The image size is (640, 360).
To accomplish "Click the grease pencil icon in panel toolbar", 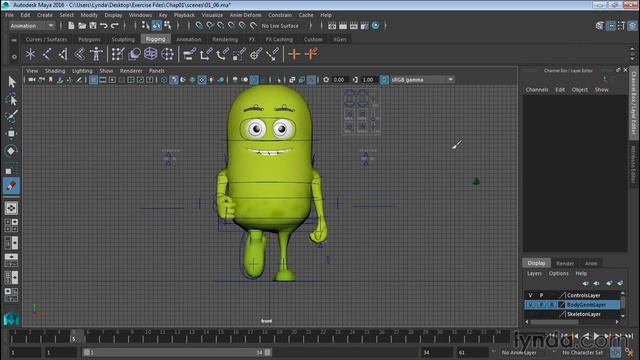I will [x=79, y=80].
